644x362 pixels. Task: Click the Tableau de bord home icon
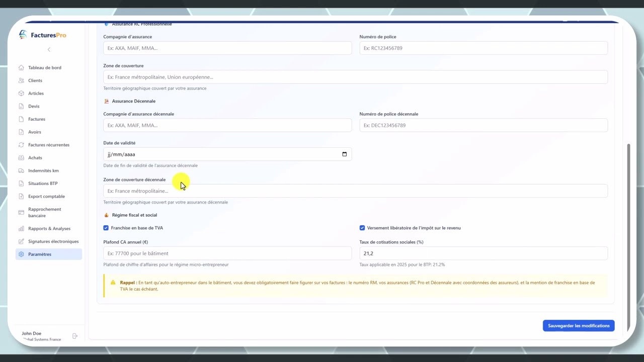[21, 67]
